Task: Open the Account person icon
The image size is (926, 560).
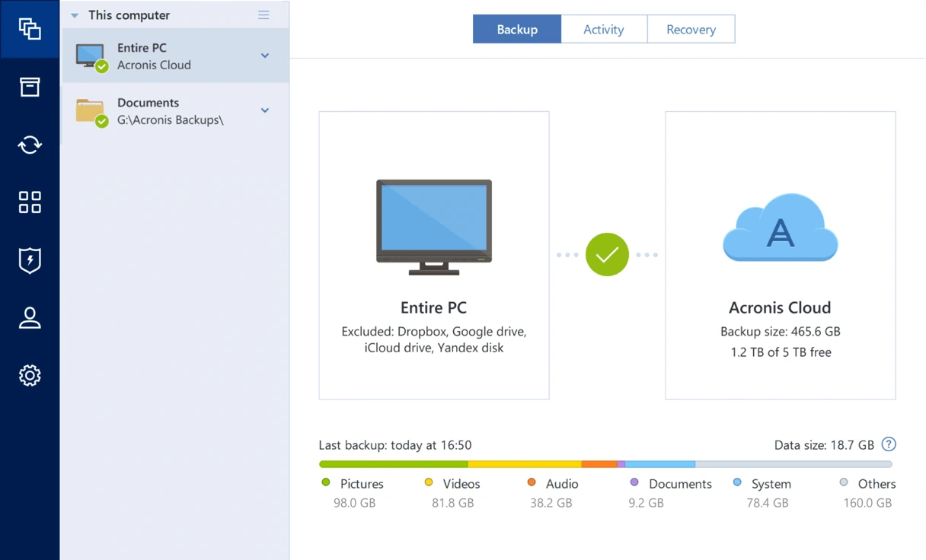Action: [30, 318]
